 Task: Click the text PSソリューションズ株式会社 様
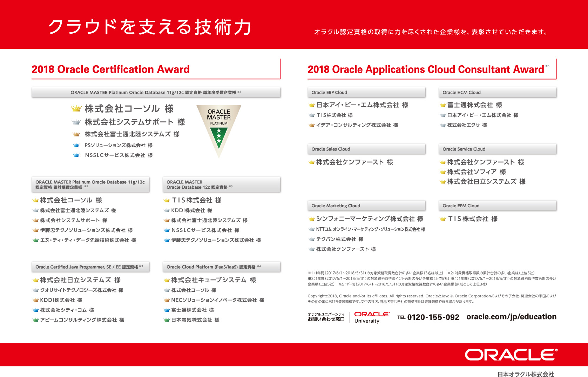(x=119, y=145)
